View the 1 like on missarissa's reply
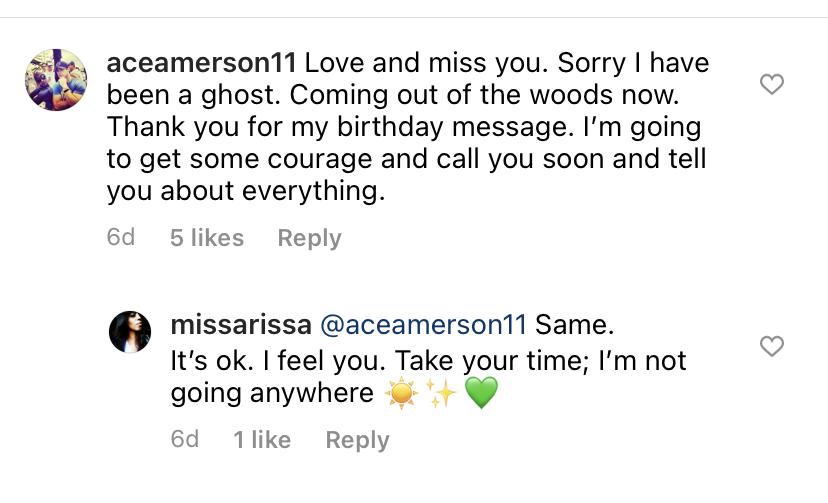 click(x=262, y=440)
